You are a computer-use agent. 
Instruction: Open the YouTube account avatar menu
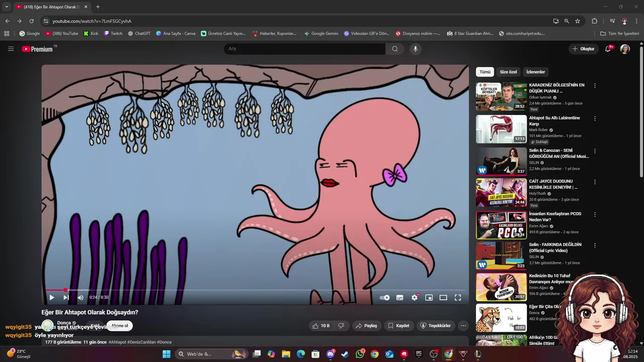tap(625, 49)
